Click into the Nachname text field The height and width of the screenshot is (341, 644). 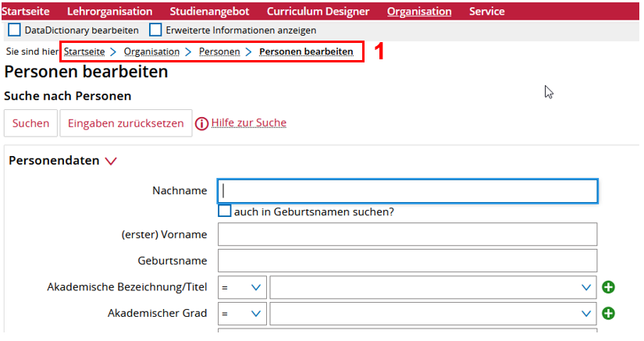click(407, 191)
